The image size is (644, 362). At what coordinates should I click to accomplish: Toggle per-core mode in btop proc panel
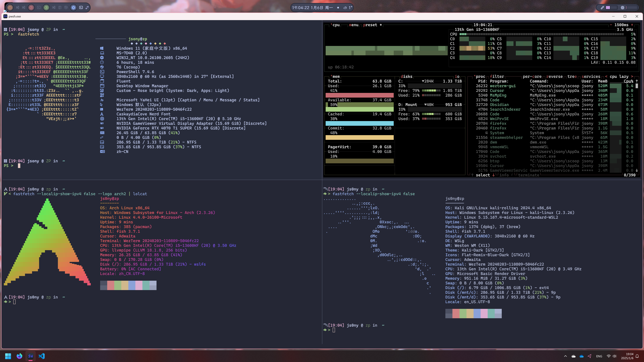[532, 76]
